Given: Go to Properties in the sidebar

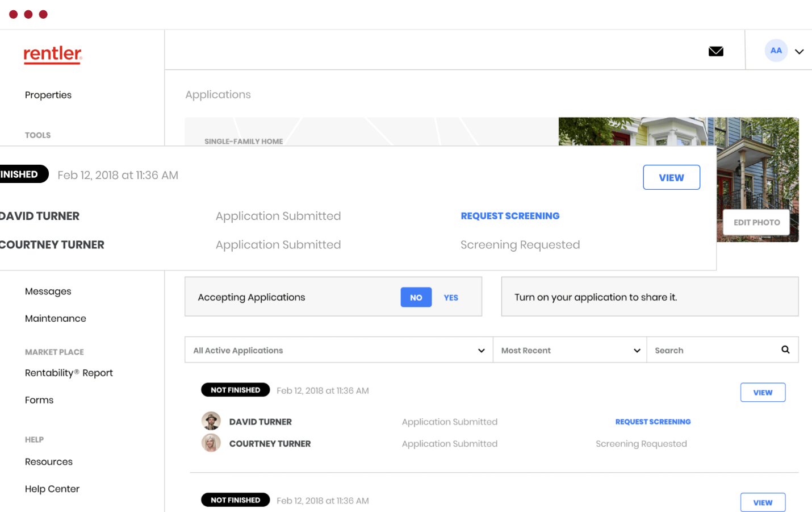Looking at the screenshot, I should [48, 95].
